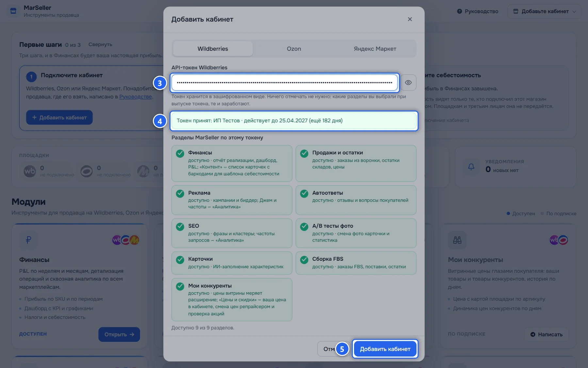Switch to the Ozon tab
Image resolution: width=588 pixels, height=368 pixels.
point(294,49)
